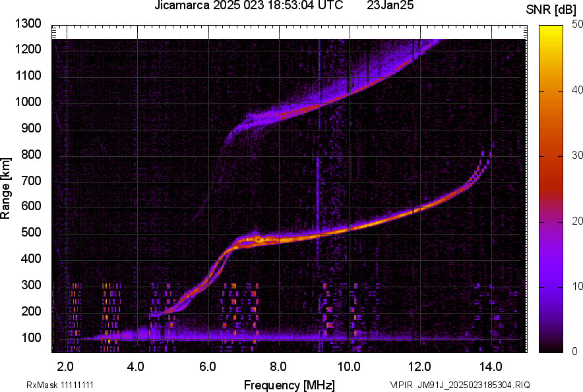
Task: Click the 400 range tick label
Action: point(31,259)
